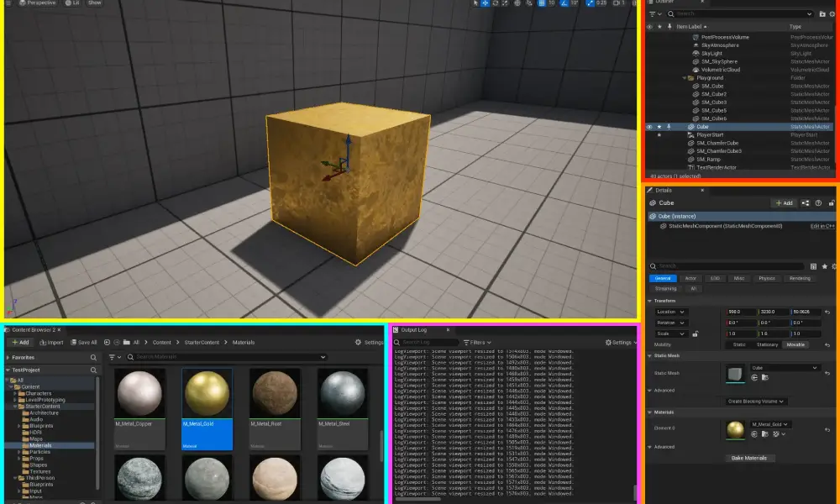This screenshot has height=504, width=840.
Task: Click the Content breadcrumb in path bar
Action: pyautogui.click(x=162, y=342)
